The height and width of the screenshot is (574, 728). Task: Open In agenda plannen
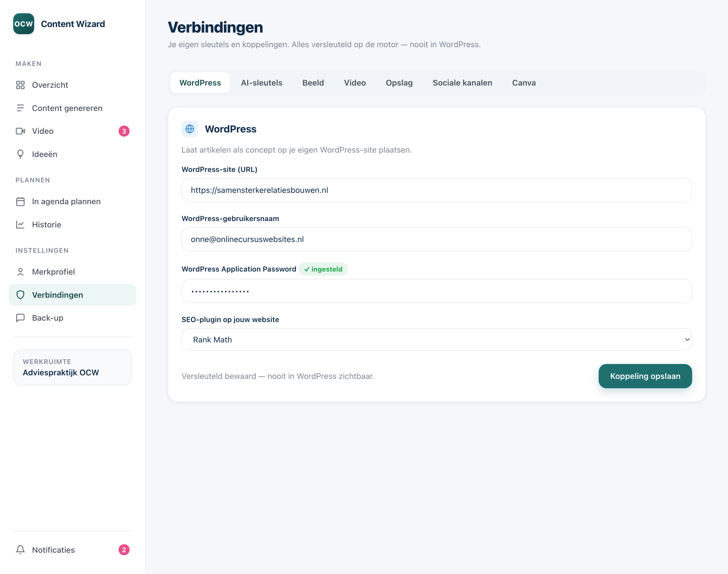(x=73, y=201)
